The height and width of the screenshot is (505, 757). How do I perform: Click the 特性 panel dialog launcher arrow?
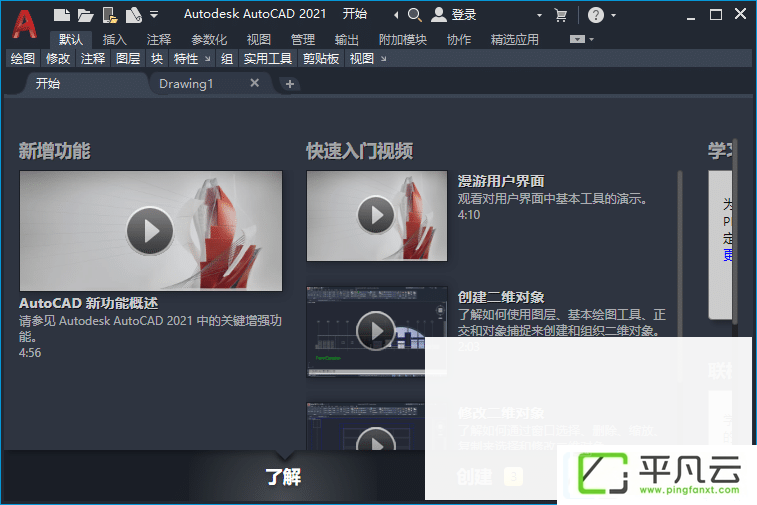208,59
